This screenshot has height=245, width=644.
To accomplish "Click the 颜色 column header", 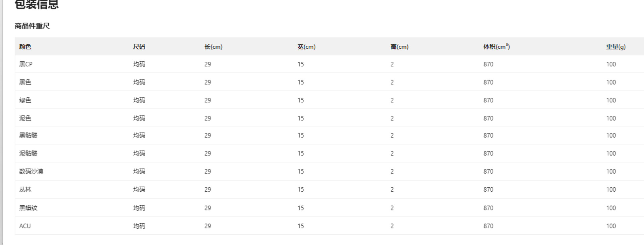I will (25, 47).
